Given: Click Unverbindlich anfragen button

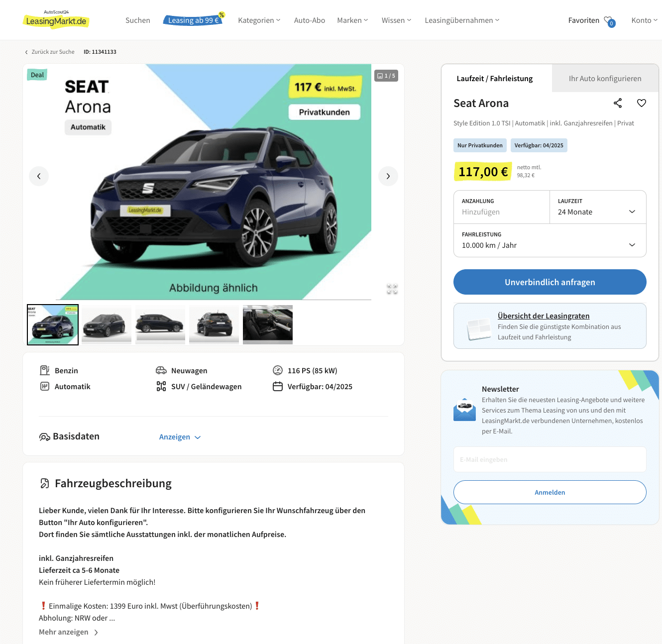Looking at the screenshot, I should [x=550, y=282].
